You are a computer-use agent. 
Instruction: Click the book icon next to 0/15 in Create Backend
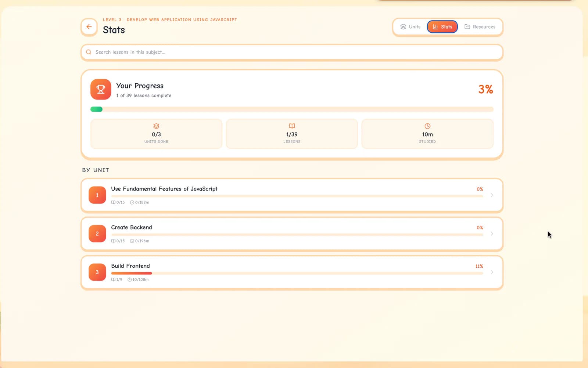pyautogui.click(x=113, y=241)
